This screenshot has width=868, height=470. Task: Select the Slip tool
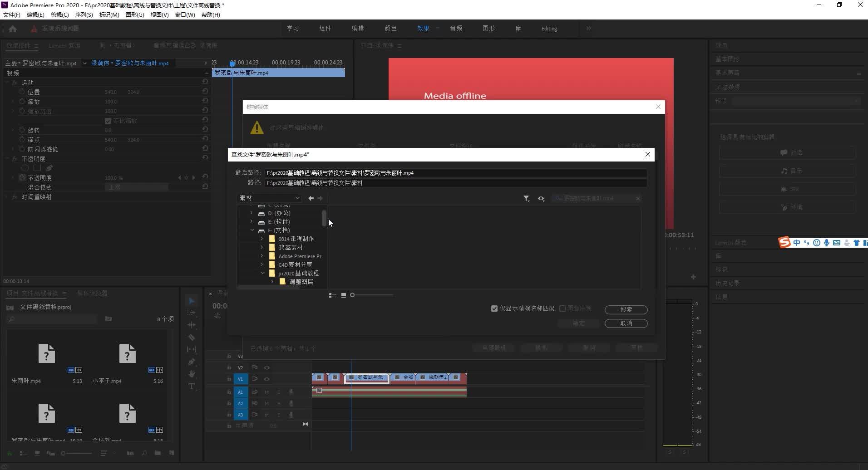[x=192, y=349]
